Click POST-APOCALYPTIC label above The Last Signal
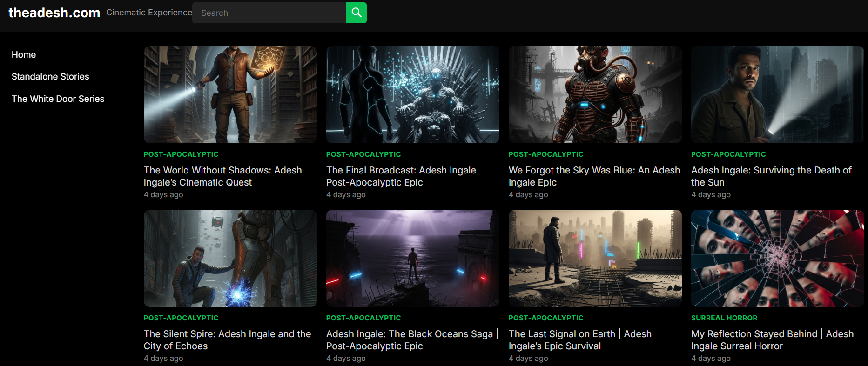 coord(546,318)
